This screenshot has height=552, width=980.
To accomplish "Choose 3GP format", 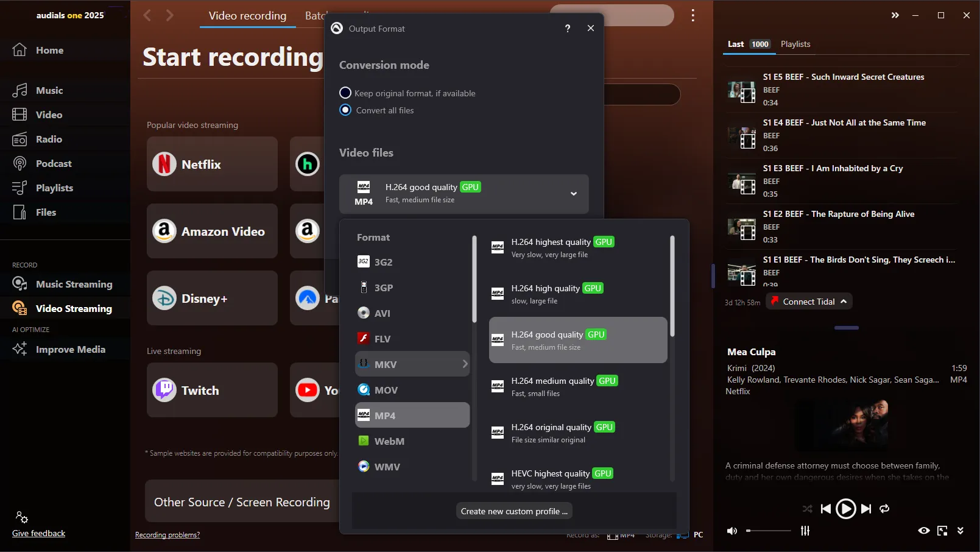I will [412, 288].
